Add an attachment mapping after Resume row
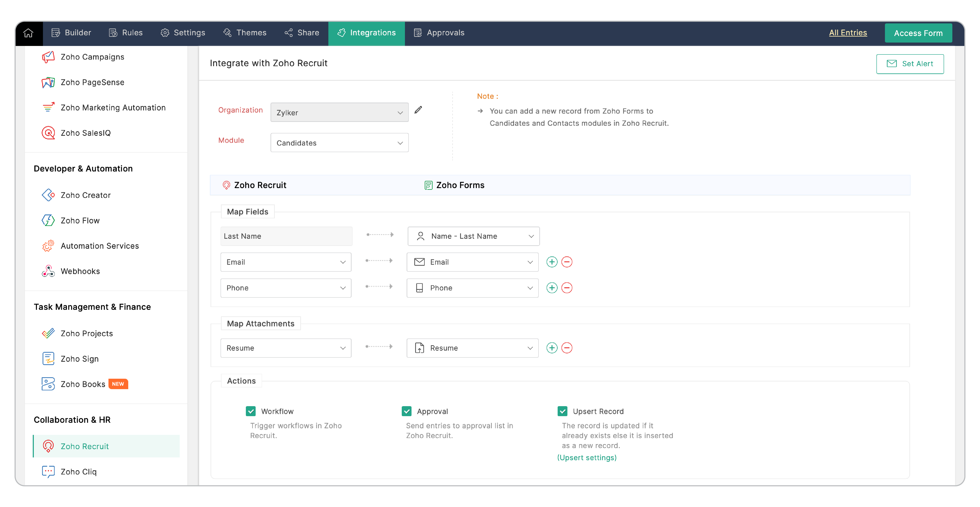Screen dimensions: 980x507 (552, 348)
